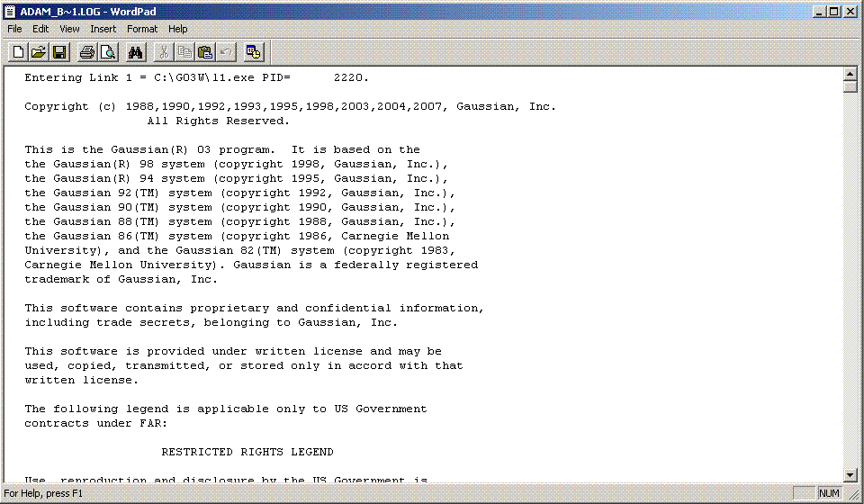Select the Copy toolbar icon
Screen dimensions: 864x504
click(184, 52)
